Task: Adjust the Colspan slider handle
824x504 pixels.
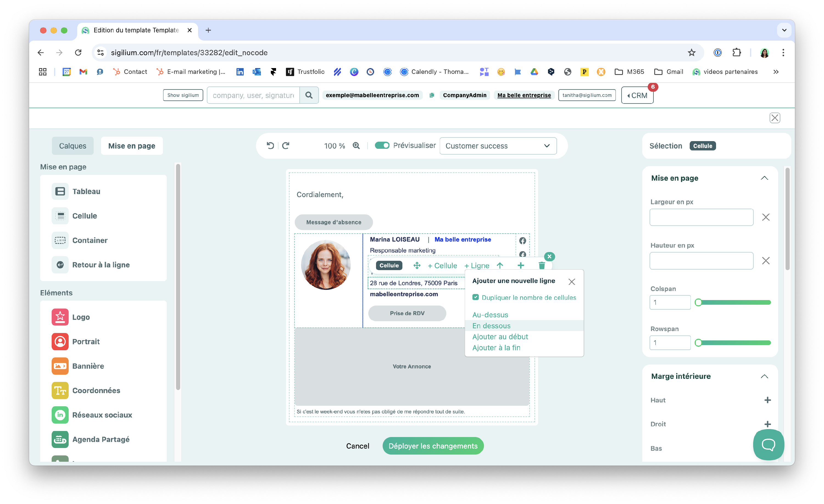Action: pos(698,303)
